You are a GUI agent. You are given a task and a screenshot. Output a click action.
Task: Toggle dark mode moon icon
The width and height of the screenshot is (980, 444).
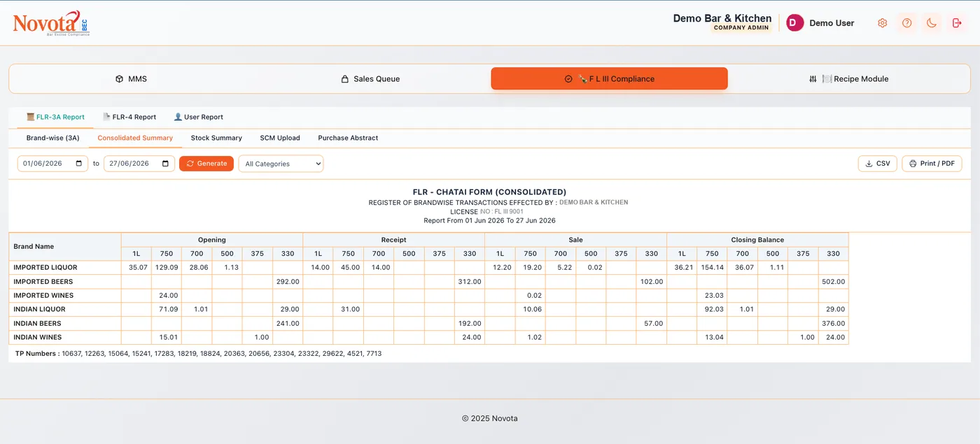click(x=932, y=23)
